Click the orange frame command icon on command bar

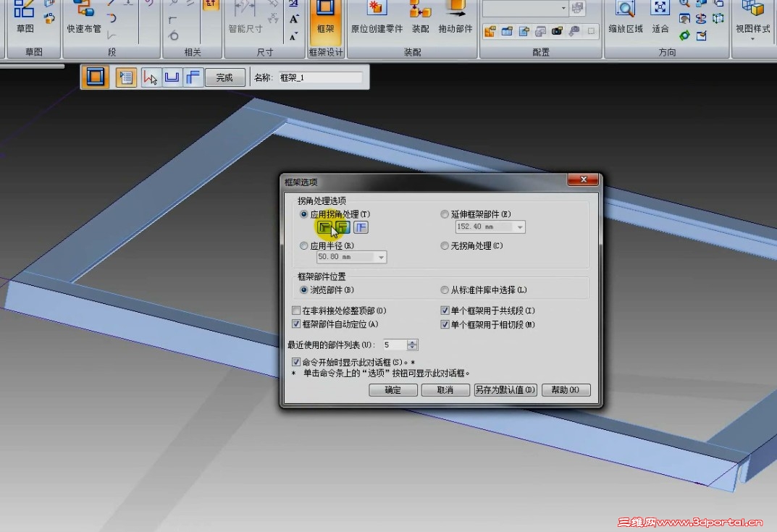95,77
